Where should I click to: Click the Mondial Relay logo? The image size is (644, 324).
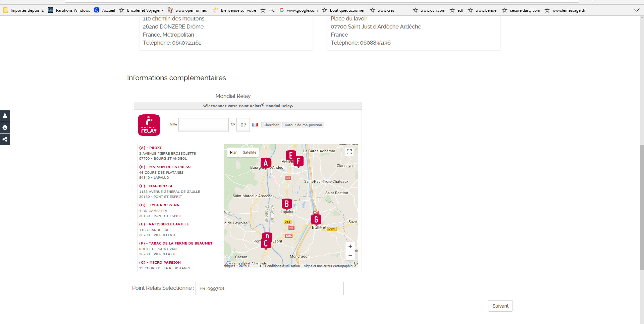(149, 125)
